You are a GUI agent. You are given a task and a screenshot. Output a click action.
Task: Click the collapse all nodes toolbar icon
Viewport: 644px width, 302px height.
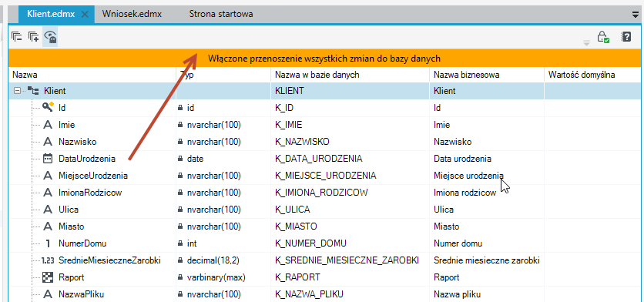16,36
